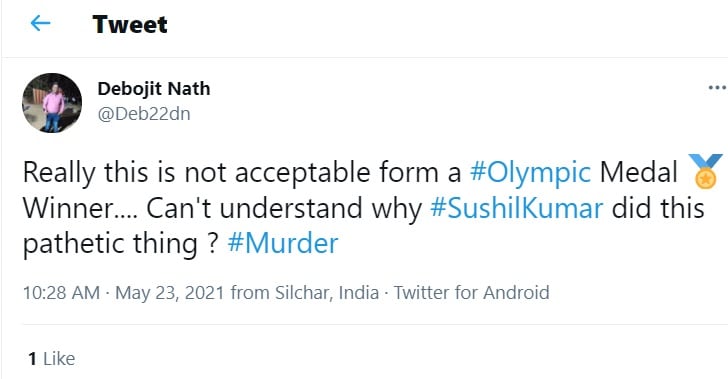Click the May 23, 2021 date
Image resolution: width=728 pixels, height=379 pixels.
pyautogui.click(x=170, y=293)
